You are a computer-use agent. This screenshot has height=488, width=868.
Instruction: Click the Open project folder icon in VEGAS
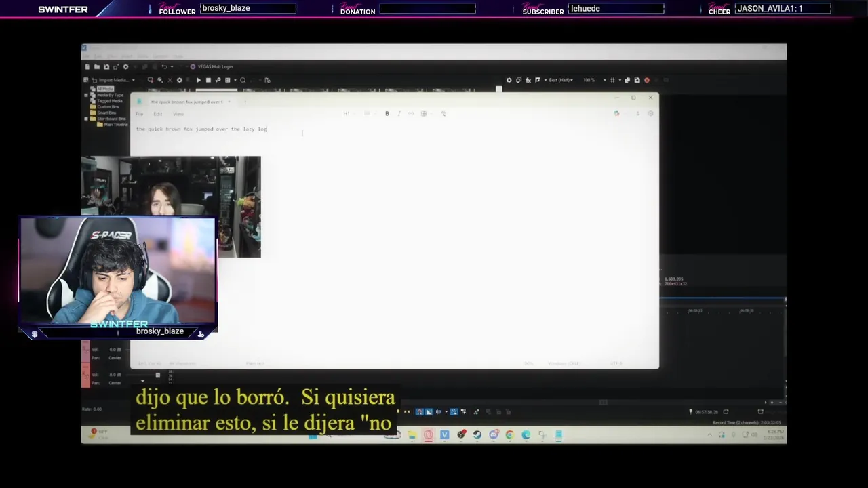pyautogui.click(x=97, y=67)
